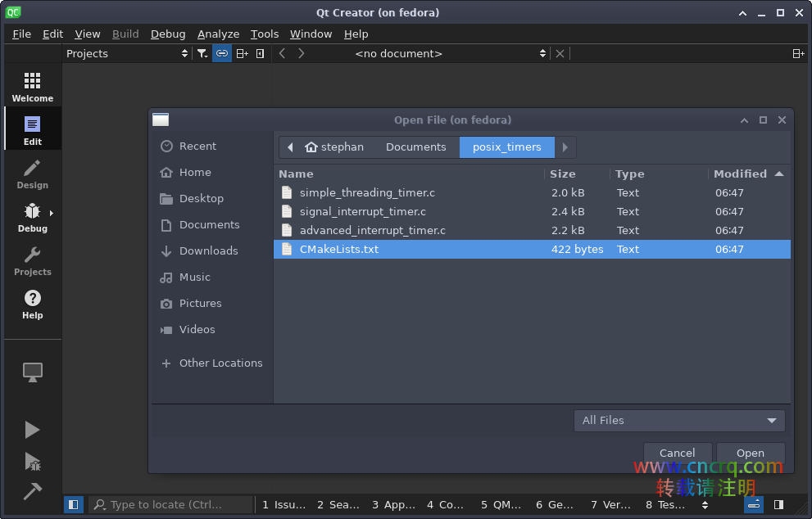Open the Tools menu
Screen dimensions: 812x519
[265, 34]
